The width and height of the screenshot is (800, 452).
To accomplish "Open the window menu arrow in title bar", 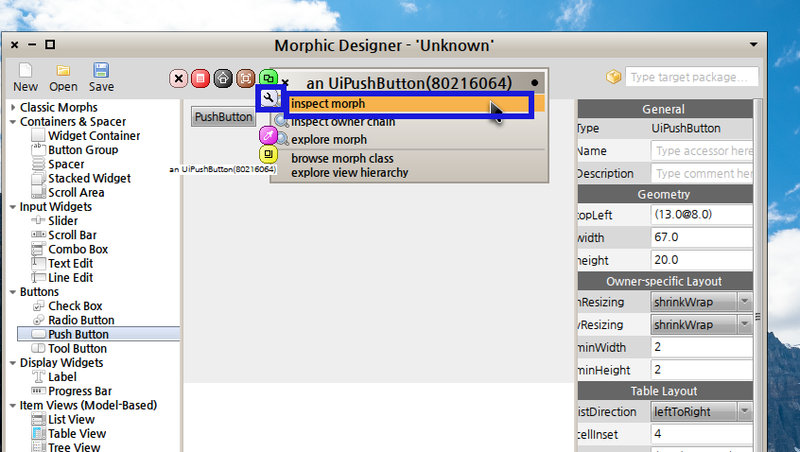I will (x=753, y=45).
